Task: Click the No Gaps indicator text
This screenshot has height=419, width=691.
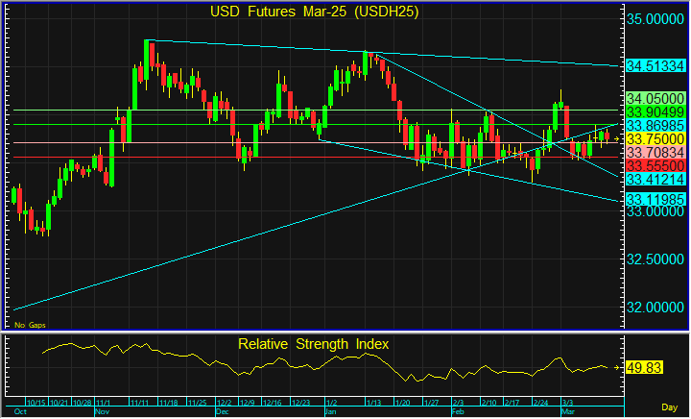Action: (x=30, y=325)
